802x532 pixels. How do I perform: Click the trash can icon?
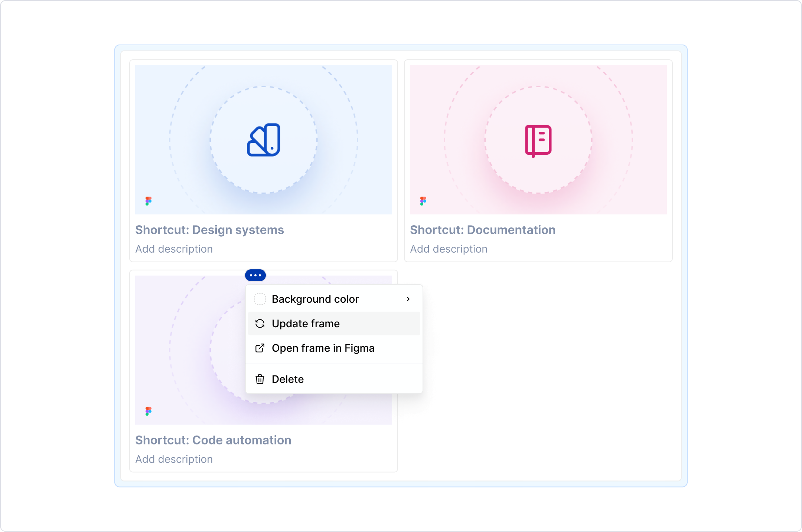pyautogui.click(x=260, y=379)
